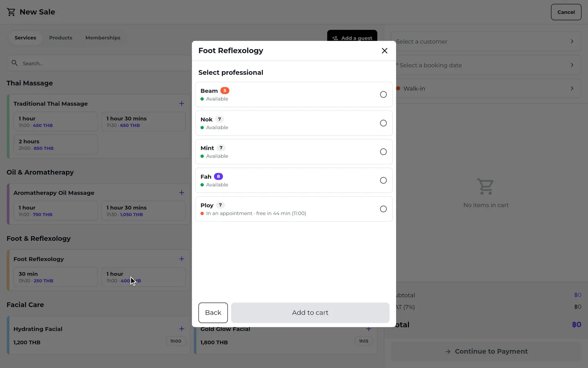The width and height of the screenshot is (588, 368).
Task: Choose Aromatherapy 1 hour 750 THB option
Action: pyautogui.click(x=56, y=211)
